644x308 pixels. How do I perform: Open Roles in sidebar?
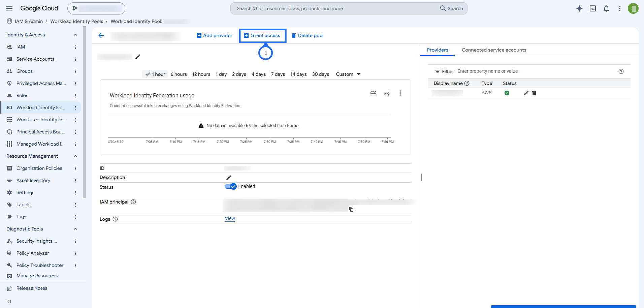point(22,96)
